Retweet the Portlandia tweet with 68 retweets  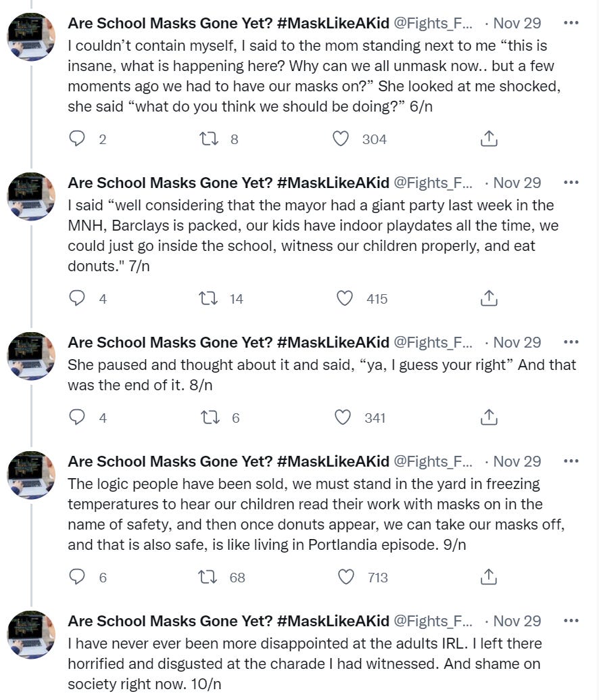click(207, 577)
